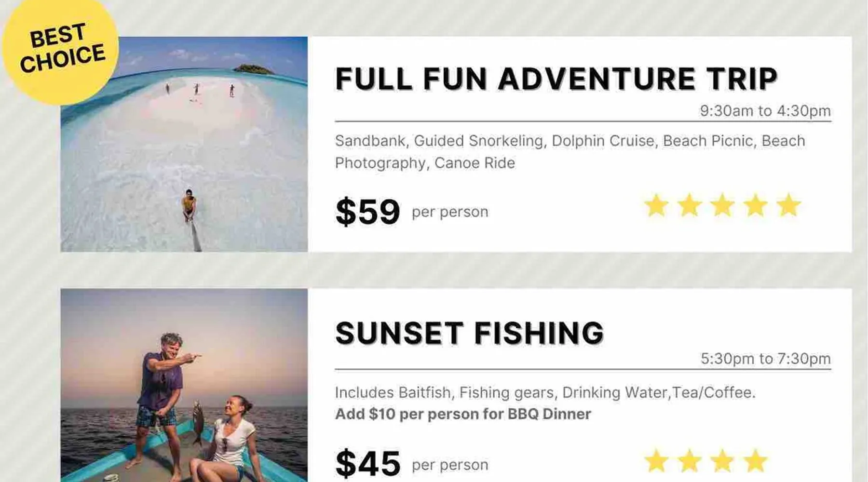Open the Sunset Fishing title
The width and height of the screenshot is (868, 482).
(469, 333)
